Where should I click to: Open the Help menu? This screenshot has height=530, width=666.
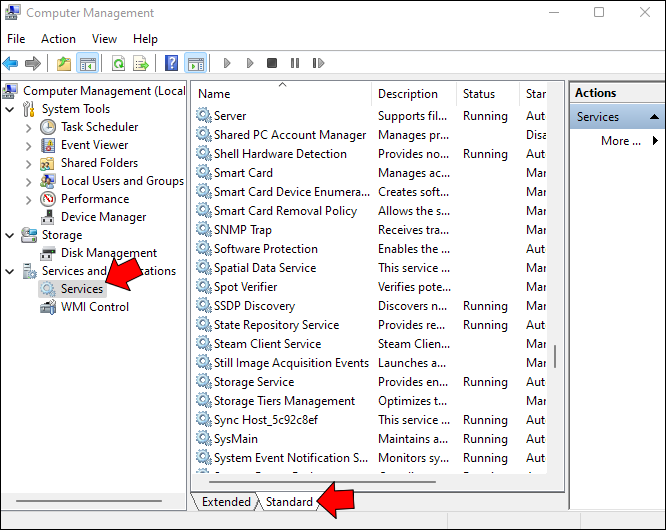[x=145, y=39]
